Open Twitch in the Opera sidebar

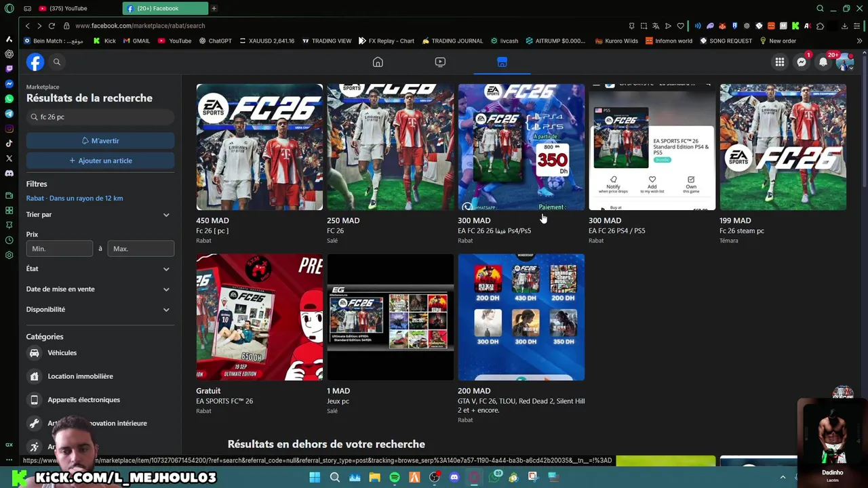click(9, 68)
